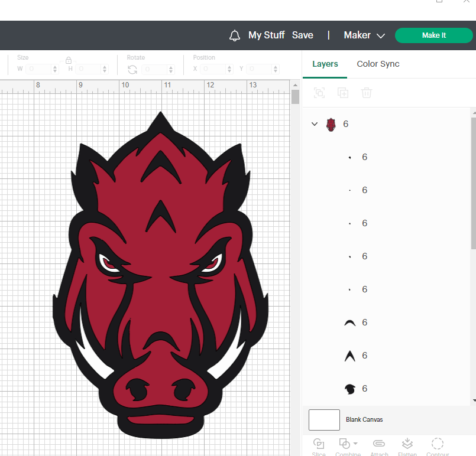Click the green Make It button
Screen dimensions: 476x456
434,35
